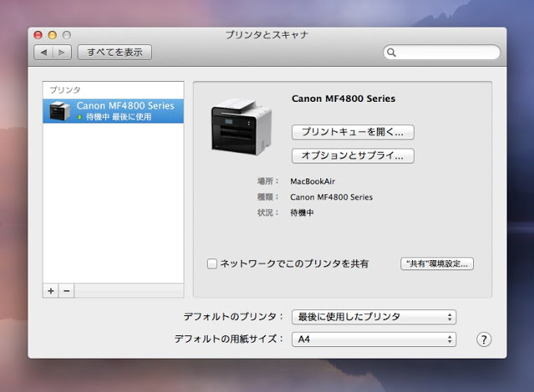Click the small printer icon in the list
The width and height of the screenshot is (534, 392).
[59, 111]
